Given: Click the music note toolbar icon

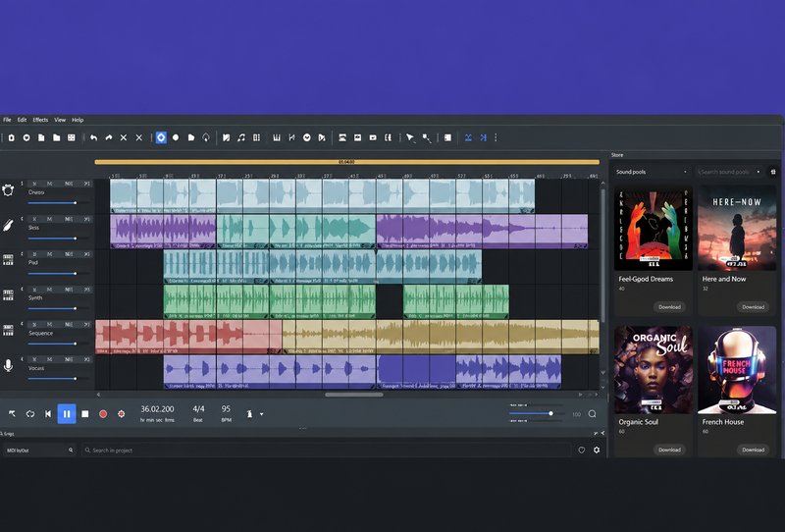Looking at the screenshot, I should 241,137.
